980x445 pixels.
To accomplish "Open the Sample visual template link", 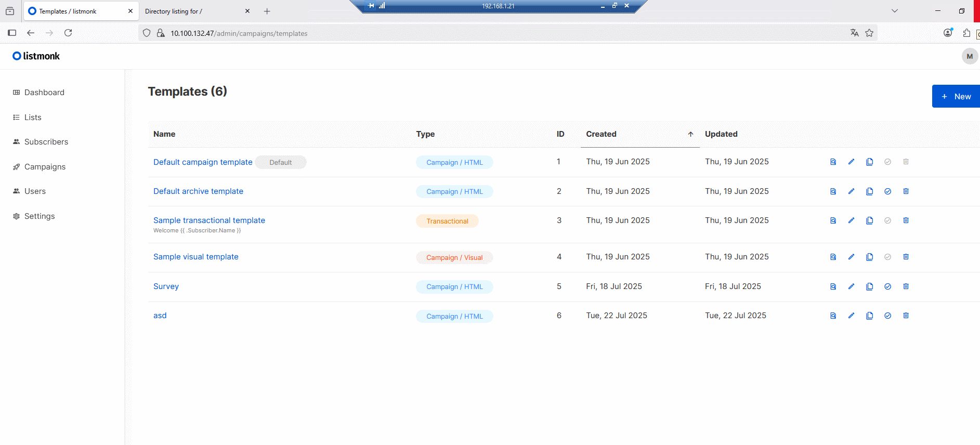I will 195,257.
